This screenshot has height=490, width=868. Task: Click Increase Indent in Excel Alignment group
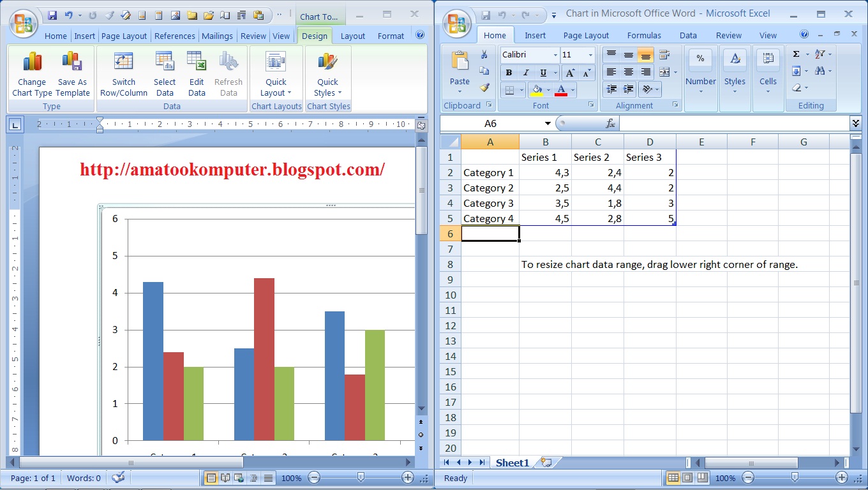(629, 89)
